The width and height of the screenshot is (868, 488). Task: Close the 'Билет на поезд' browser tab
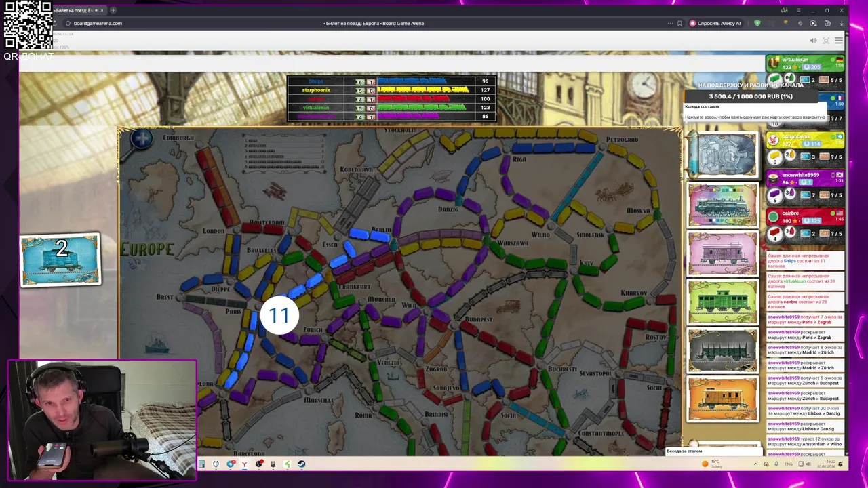[x=102, y=10]
